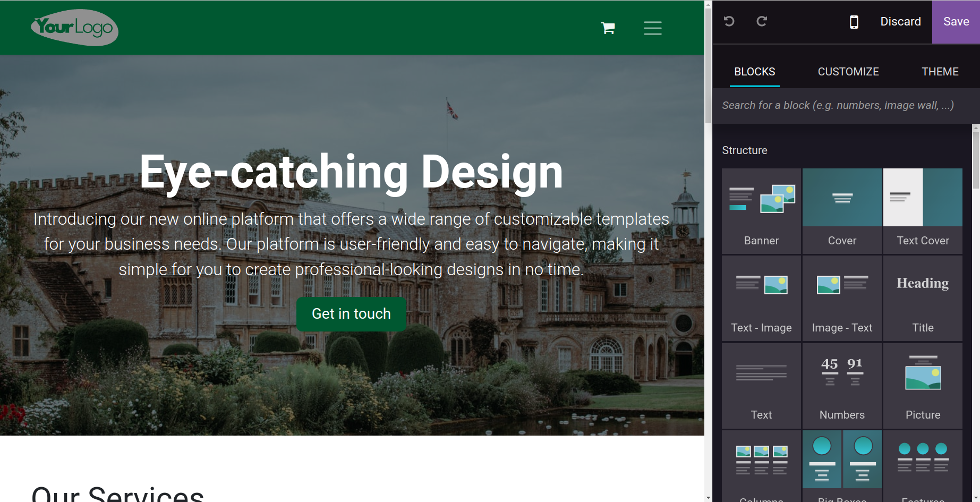Image resolution: width=980 pixels, height=502 pixels.
Task: Select the Banner block
Action: coord(761,210)
